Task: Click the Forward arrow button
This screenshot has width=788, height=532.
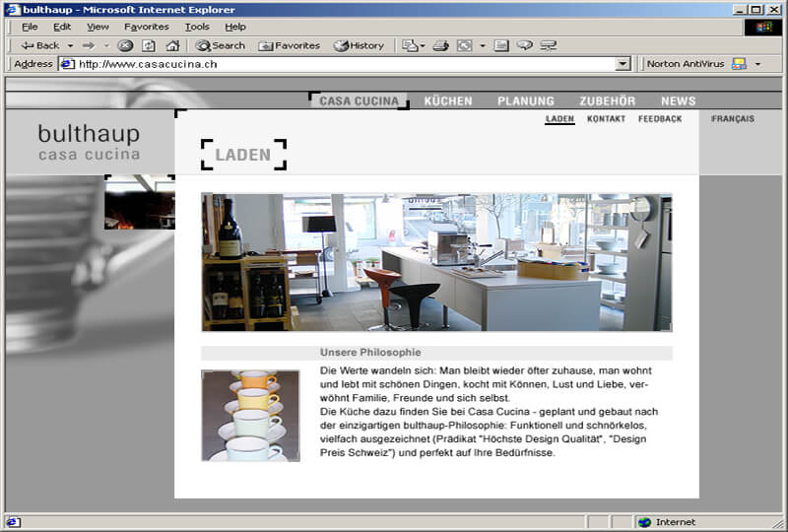Action: click(x=89, y=45)
